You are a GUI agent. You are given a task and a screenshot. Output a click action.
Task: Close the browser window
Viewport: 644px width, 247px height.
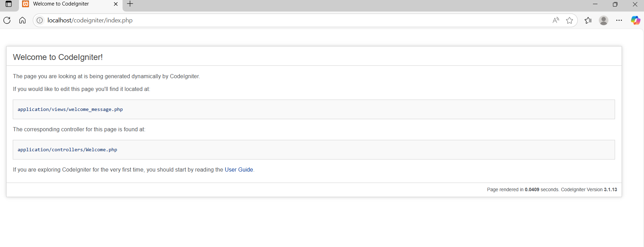point(635,4)
